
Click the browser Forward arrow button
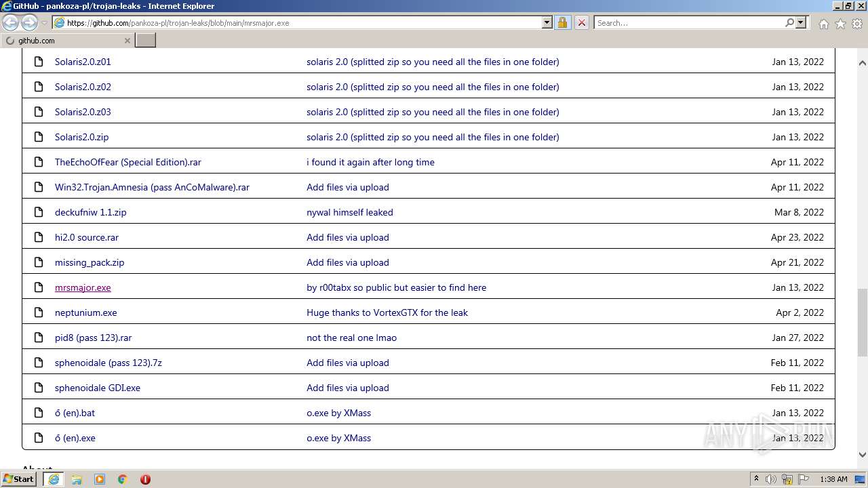coord(29,22)
